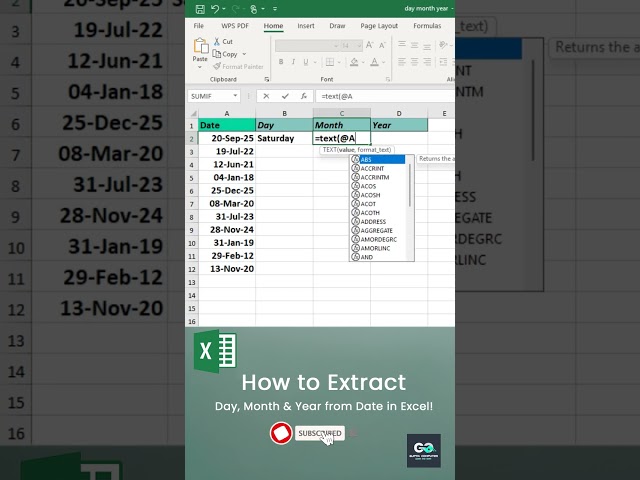Image resolution: width=640 pixels, height=480 pixels.
Task: Click the Font Color A button
Action: (x=374, y=62)
